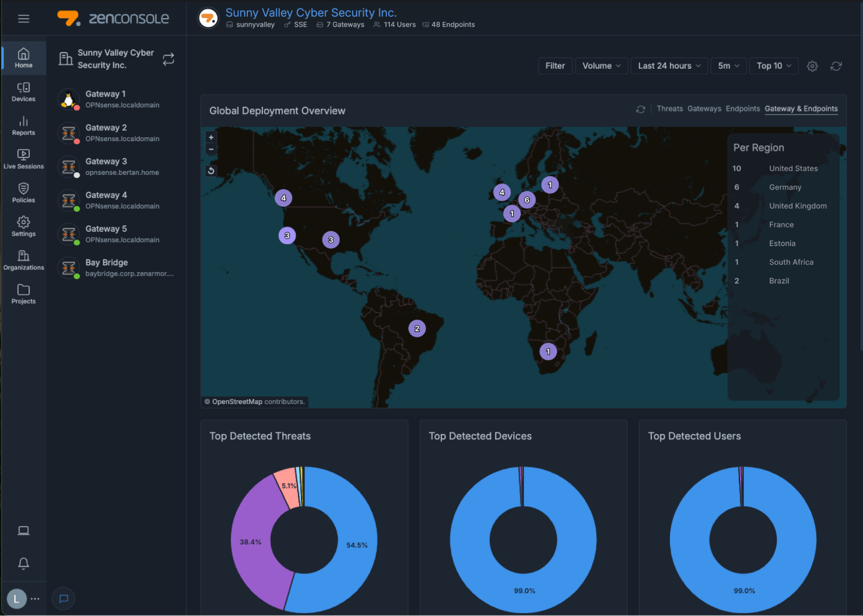Image resolution: width=863 pixels, height=616 pixels.
Task: Switch map to Endpoints tab
Action: click(x=743, y=109)
